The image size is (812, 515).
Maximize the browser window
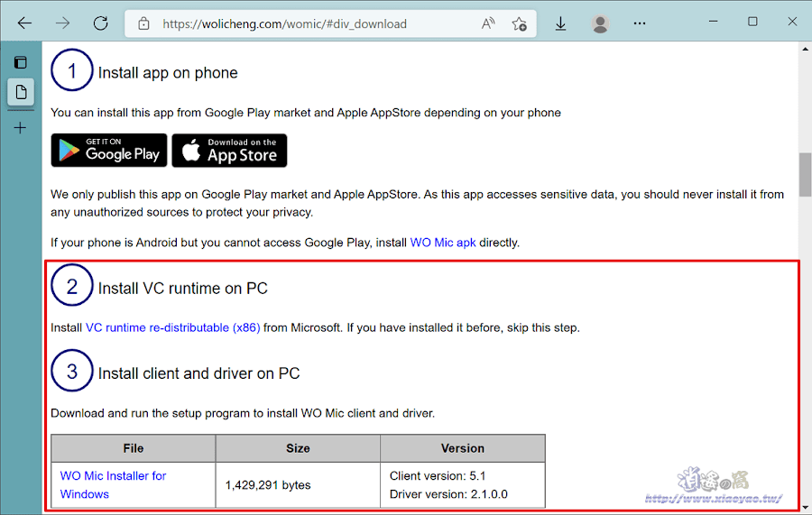(752, 22)
